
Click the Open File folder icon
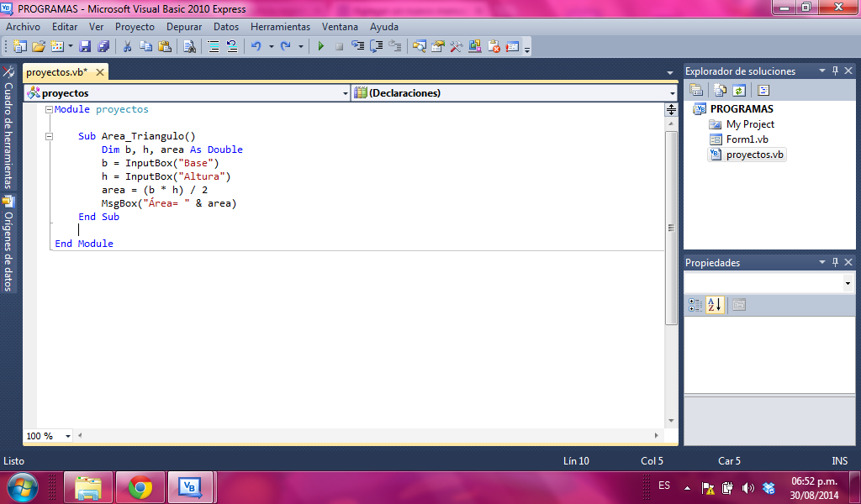click(39, 46)
